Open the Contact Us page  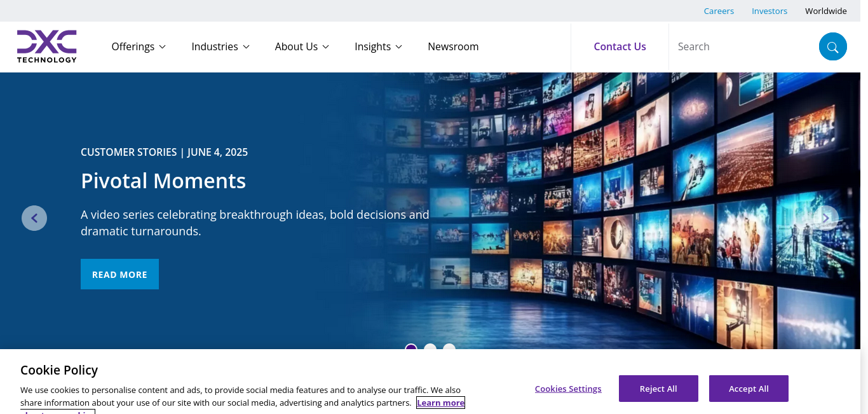(620, 46)
